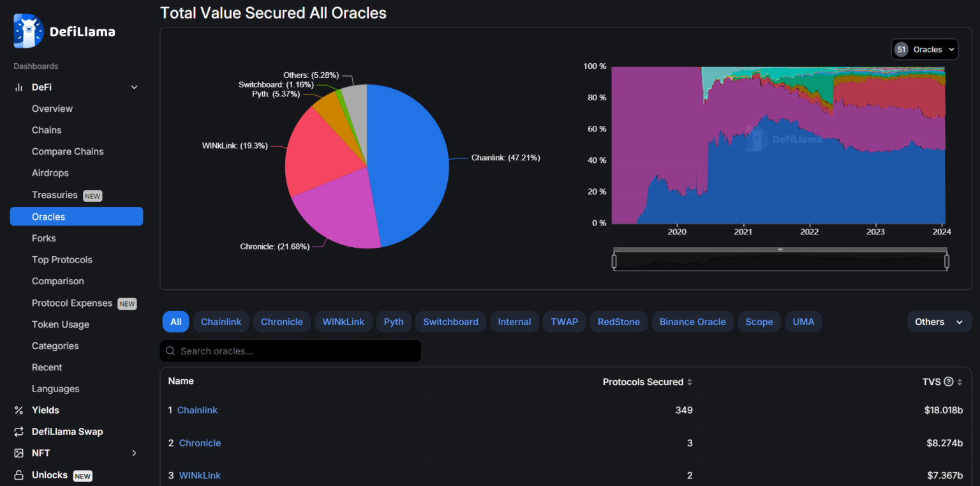Open the Chronicle oracle link
The image size is (980, 486).
tap(200, 443)
